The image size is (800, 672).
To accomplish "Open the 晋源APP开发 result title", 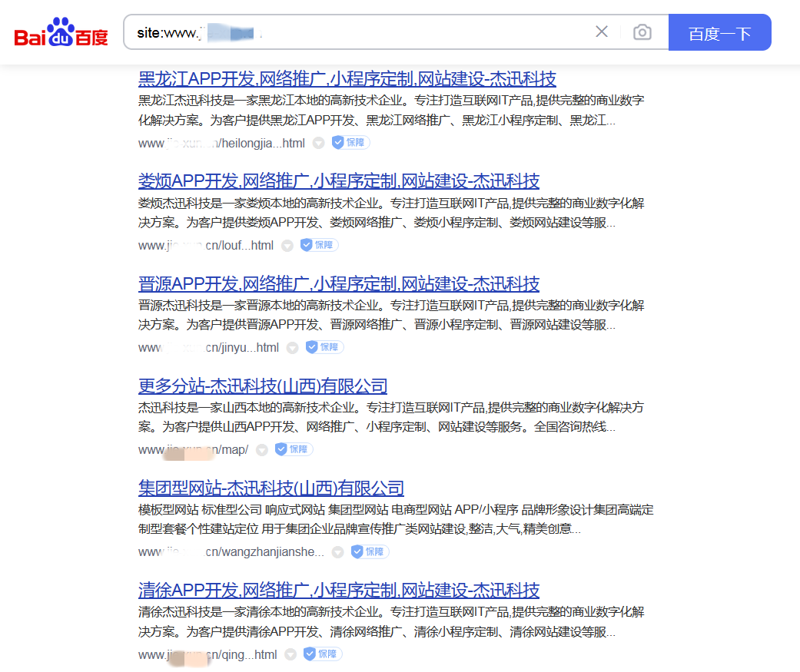I will [338, 283].
